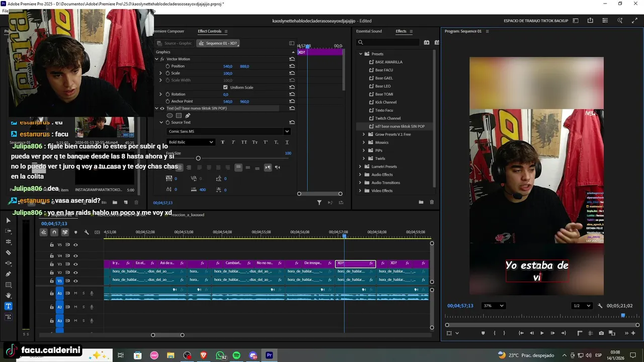The image size is (644, 362).
Task: Collapse the Vector Motion section
Action: tap(156, 59)
